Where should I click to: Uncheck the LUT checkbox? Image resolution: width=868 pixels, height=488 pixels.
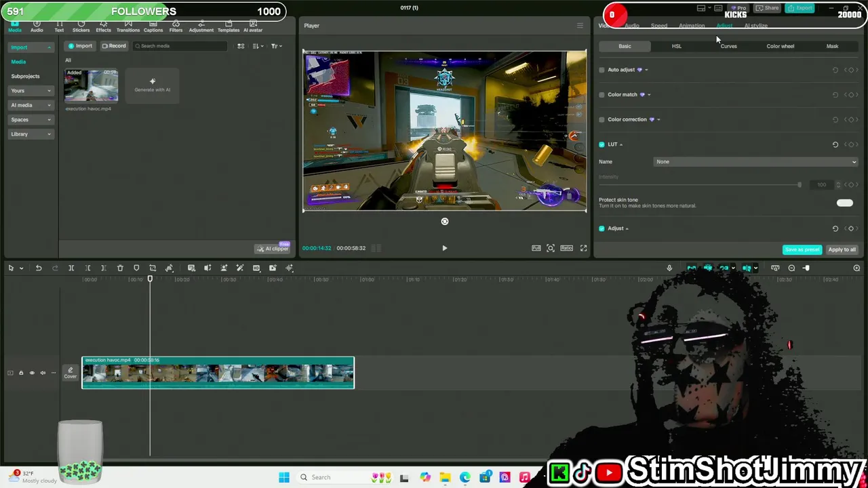coord(601,144)
